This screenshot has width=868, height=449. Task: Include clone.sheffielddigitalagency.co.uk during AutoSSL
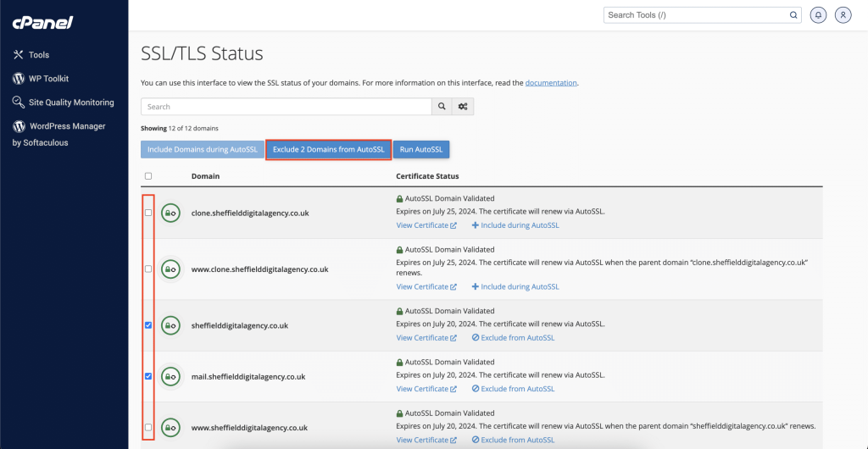click(x=515, y=225)
